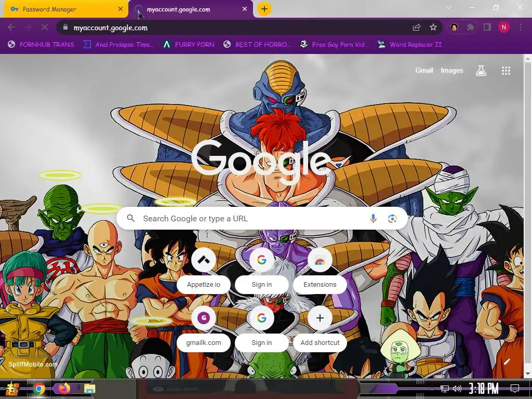Image resolution: width=532 pixels, height=399 pixels.
Task: Search by image with Lens
Action: (392, 219)
